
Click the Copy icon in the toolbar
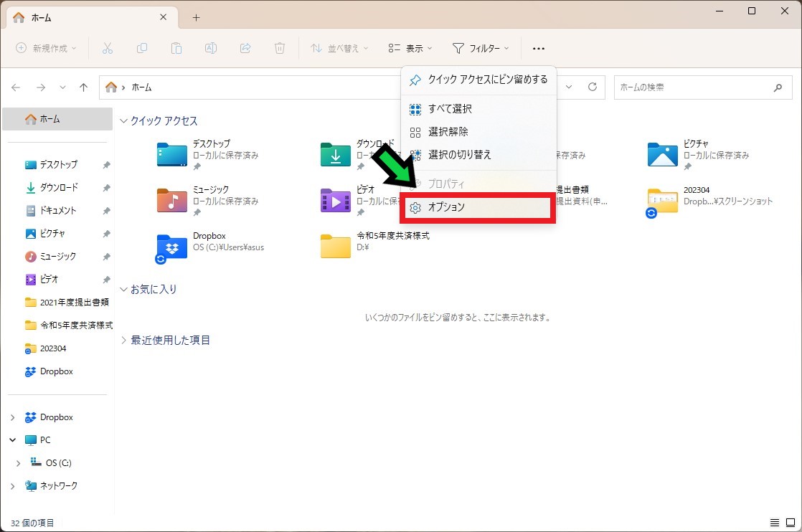(x=142, y=48)
